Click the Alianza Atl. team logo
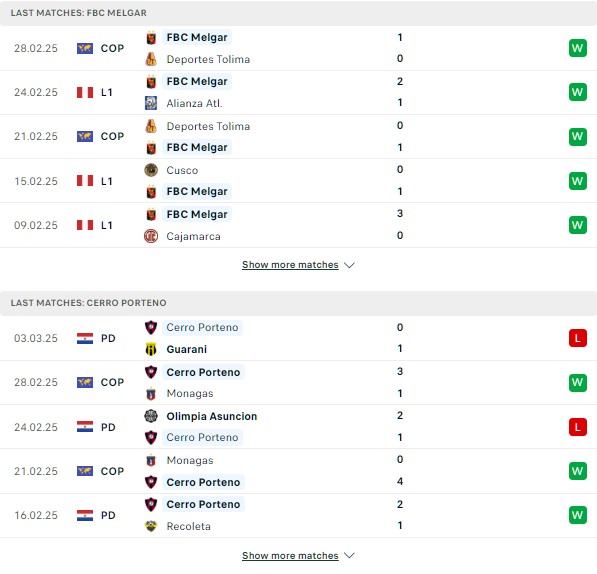 point(151,103)
